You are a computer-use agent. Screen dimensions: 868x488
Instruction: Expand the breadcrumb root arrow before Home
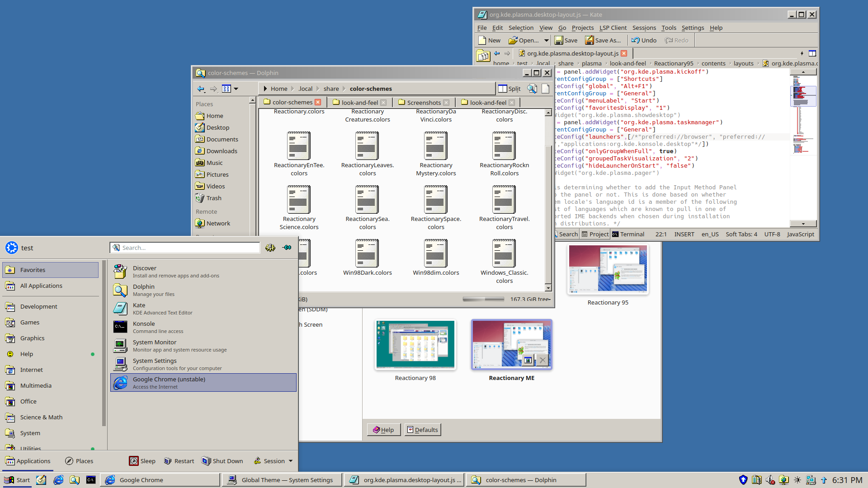coord(265,89)
